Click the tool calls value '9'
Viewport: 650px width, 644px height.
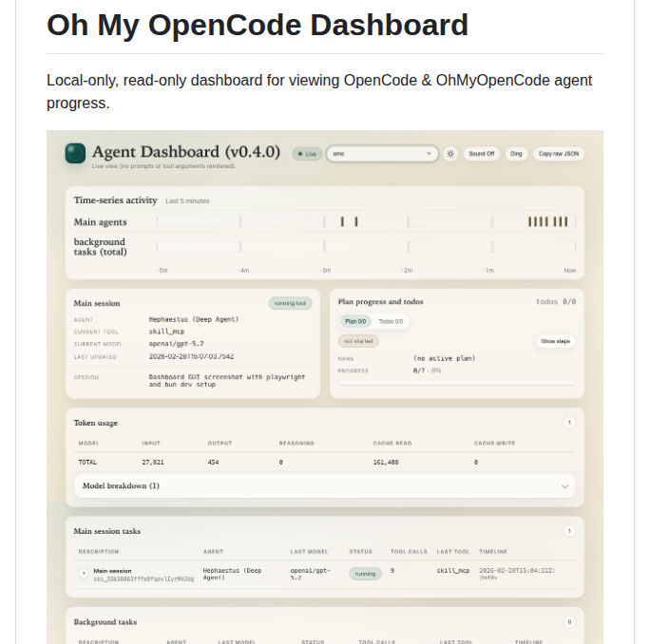tap(392, 571)
